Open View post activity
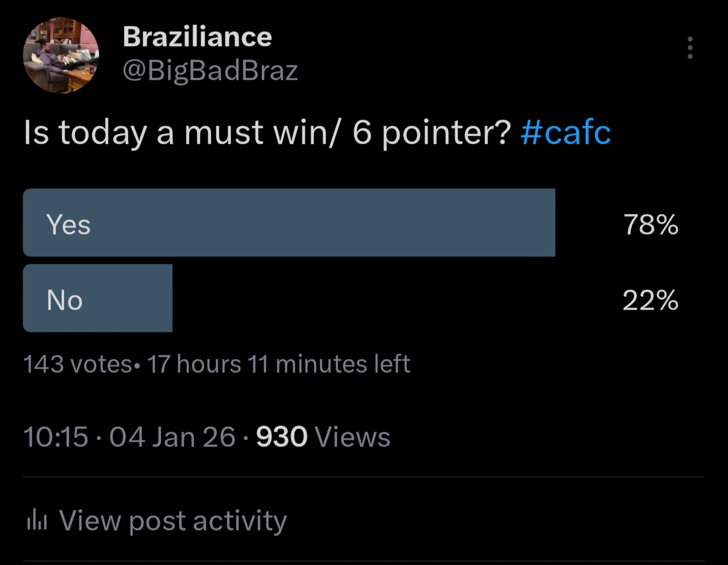This screenshot has width=728, height=565. pyautogui.click(x=173, y=521)
